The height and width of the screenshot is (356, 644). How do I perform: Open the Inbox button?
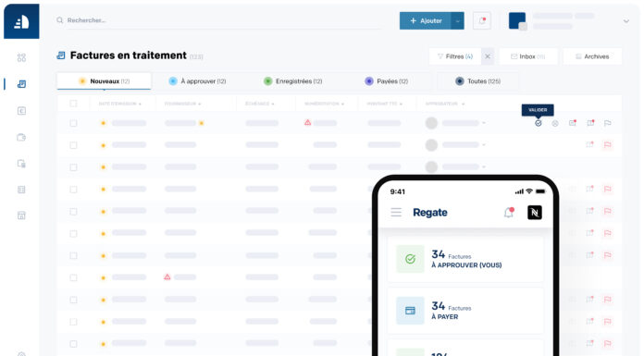tap(528, 56)
